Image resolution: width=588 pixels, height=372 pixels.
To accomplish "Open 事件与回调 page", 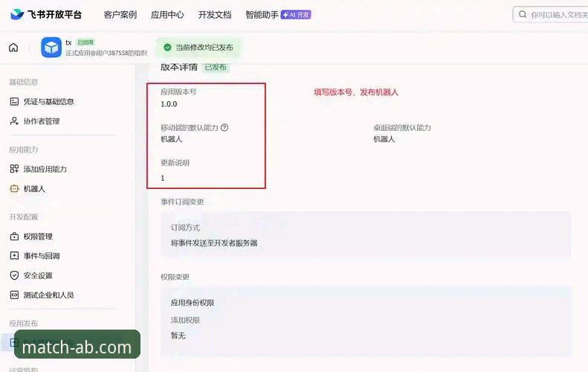I will pyautogui.click(x=42, y=256).
